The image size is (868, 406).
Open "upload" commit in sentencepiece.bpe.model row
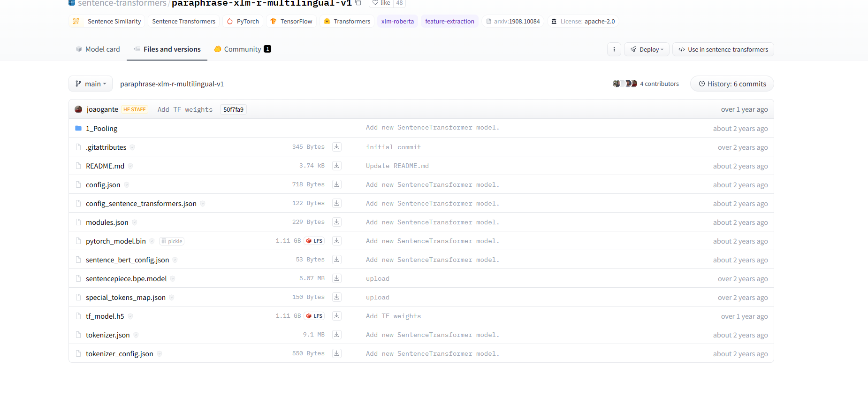coord(378,278)
